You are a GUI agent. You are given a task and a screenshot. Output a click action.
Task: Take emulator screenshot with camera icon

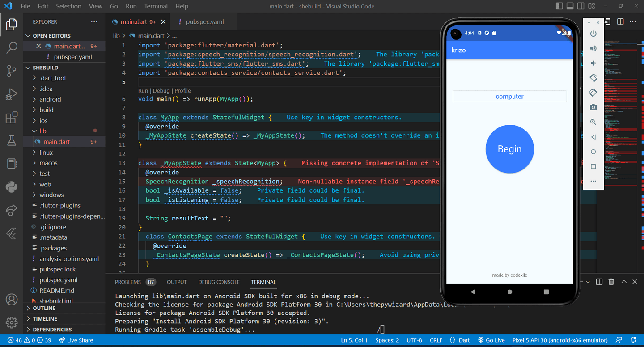coord(593,107)
